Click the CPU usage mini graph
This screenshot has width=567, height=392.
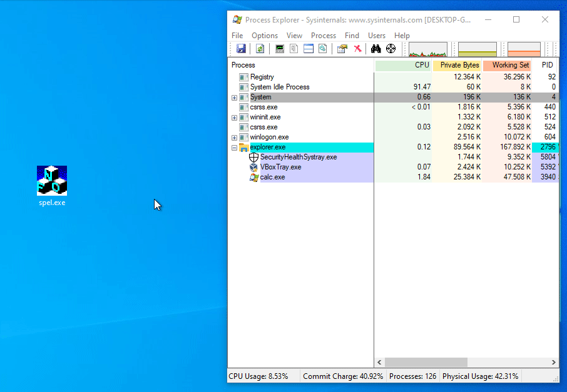point(428,49)
